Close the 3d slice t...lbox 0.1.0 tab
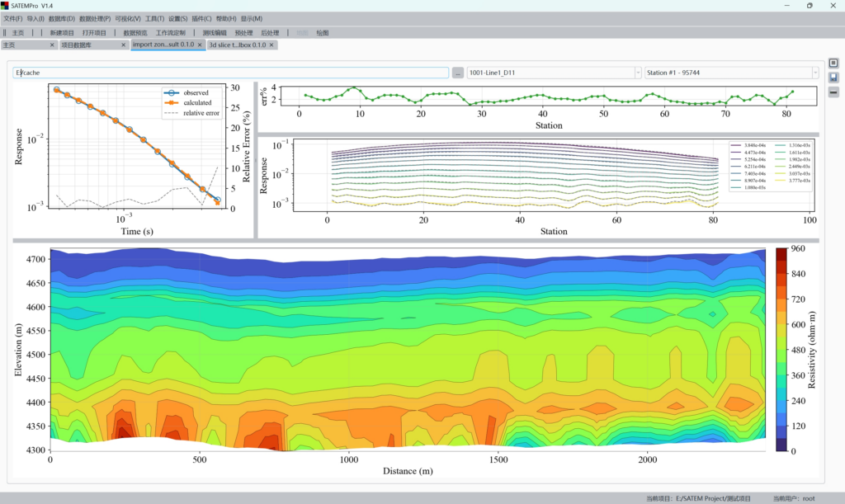 273,45
